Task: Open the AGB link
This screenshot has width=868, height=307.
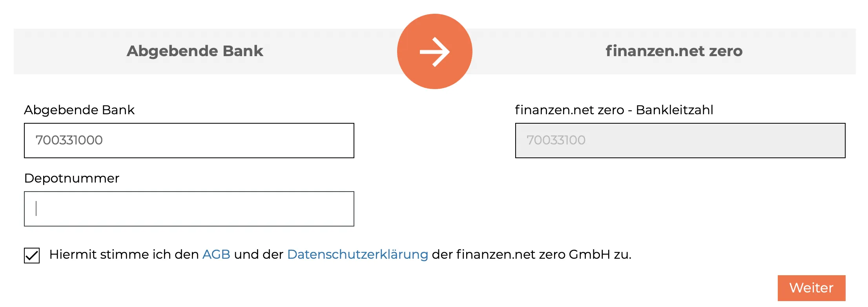Action: point(216,254)
